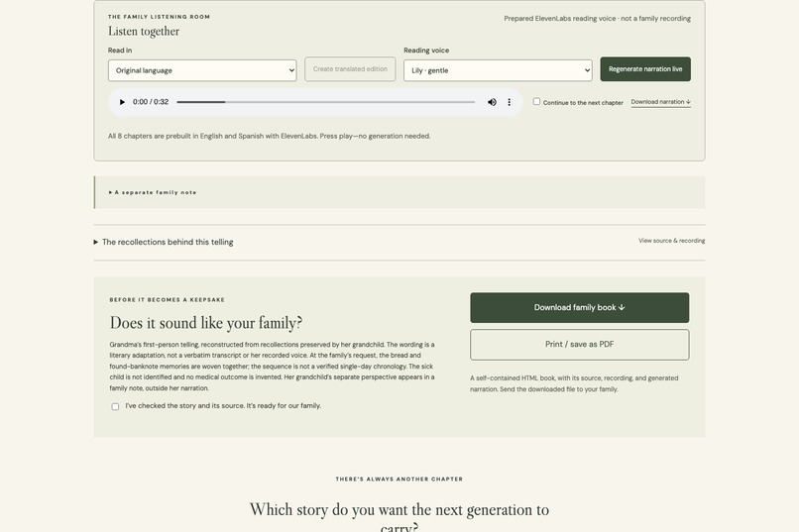Click Regenerate narration live button
Image resolution: width=799 pixels, height=532 pixels.
[645, 68]
